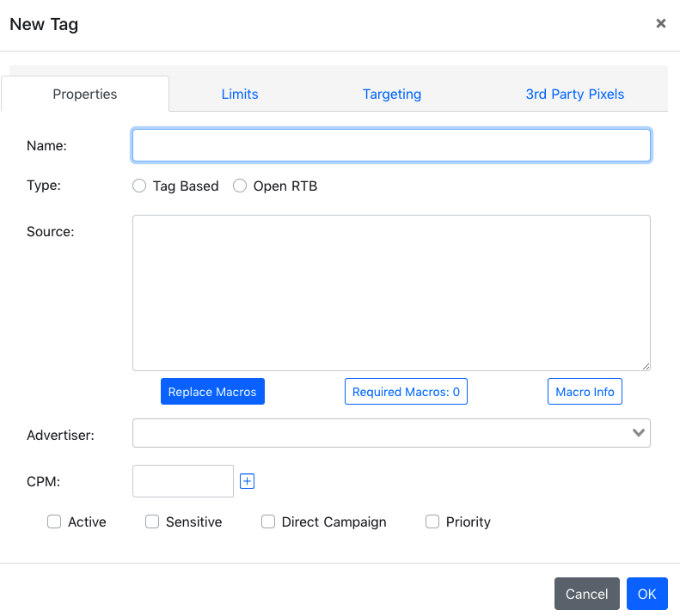This screenshot has width=680, height=616.
Task: Close the New Tag dialog with X
Action: click(660, 23)
